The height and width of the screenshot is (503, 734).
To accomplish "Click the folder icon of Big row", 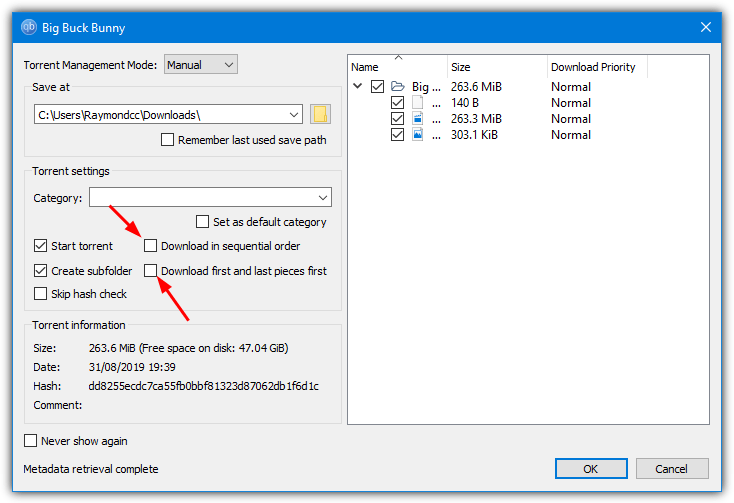I will pos(397,86).
